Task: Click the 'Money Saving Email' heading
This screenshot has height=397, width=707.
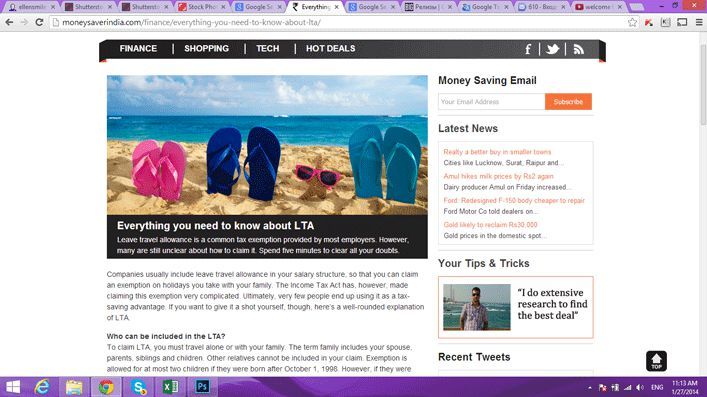Action: click(x=487, y=80)
